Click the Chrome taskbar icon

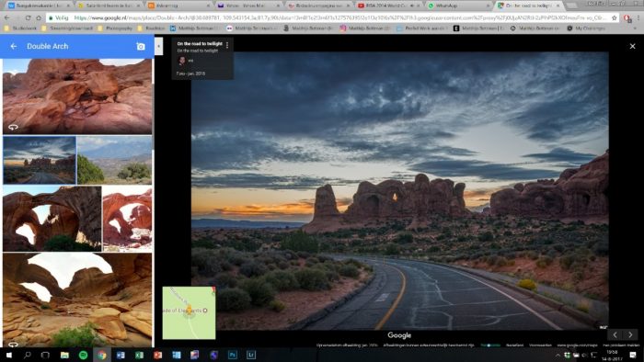(102, 355)
